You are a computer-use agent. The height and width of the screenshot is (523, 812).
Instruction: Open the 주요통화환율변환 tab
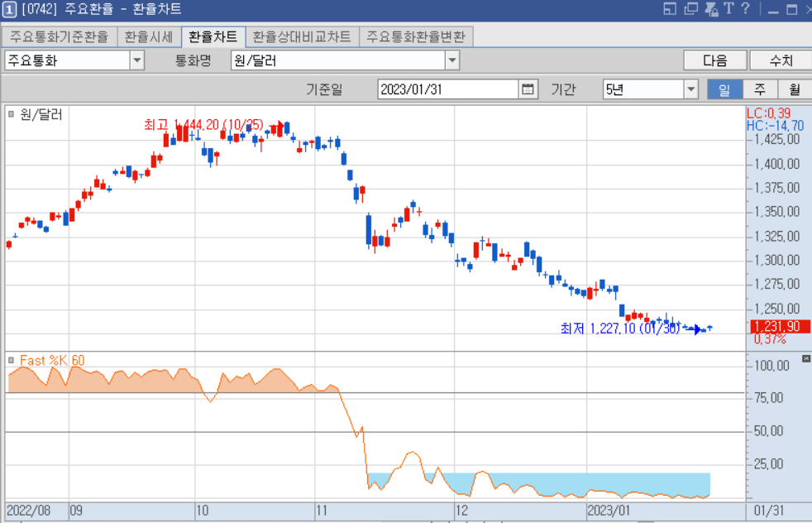click(x=416, y=36)
